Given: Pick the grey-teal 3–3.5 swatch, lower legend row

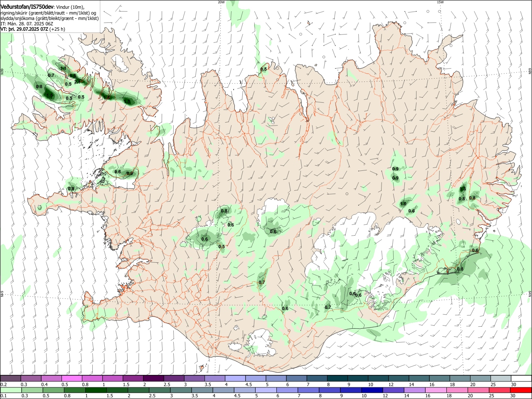Looking at the screenshot, I should [181, 390].
